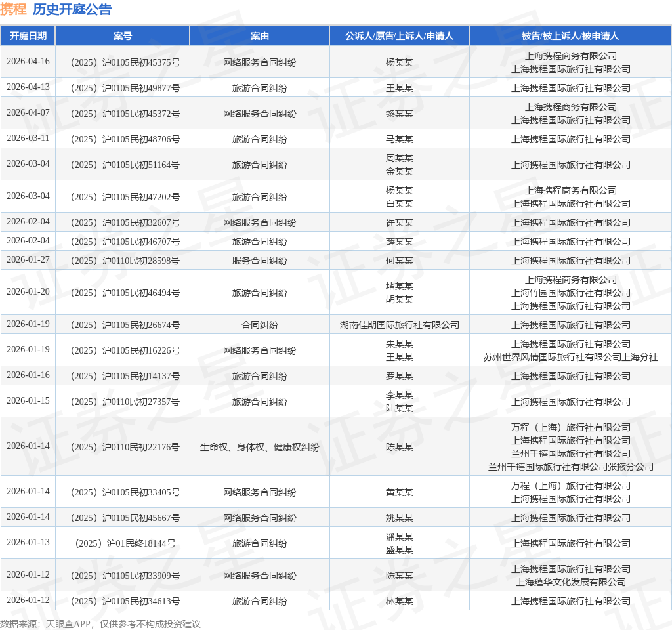Click plaintiff 朱某某
This screenshot has width=672, height=630.
(400, 344)
